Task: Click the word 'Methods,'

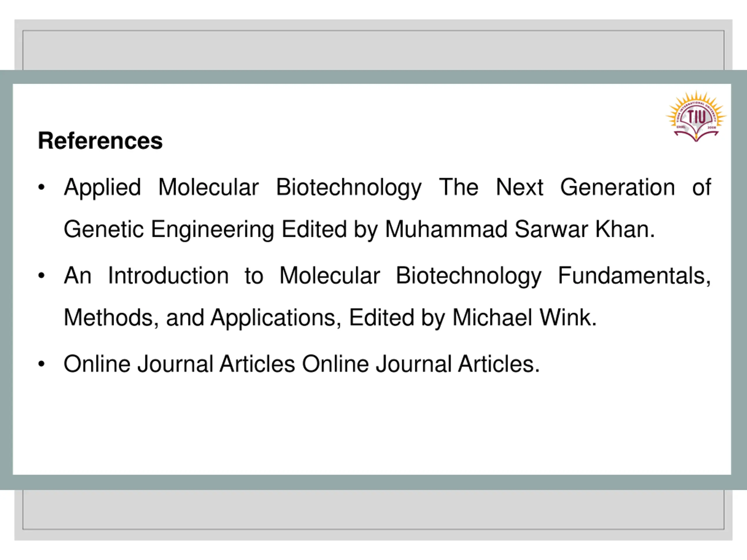Action: 111,318
